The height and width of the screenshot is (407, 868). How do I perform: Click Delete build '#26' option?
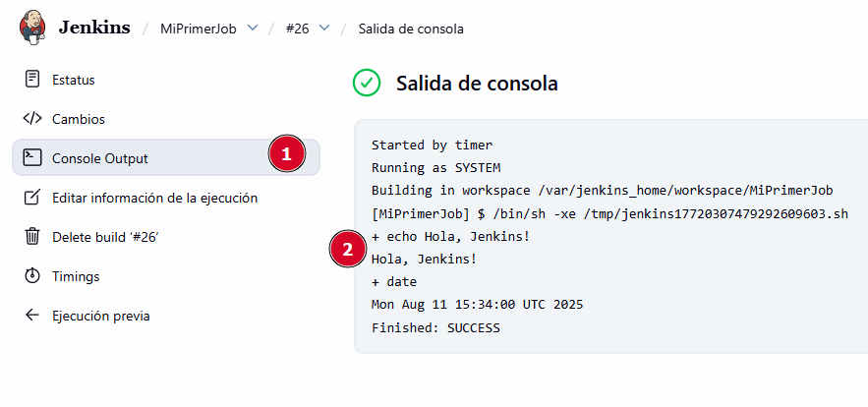click(x=105, y=237)
